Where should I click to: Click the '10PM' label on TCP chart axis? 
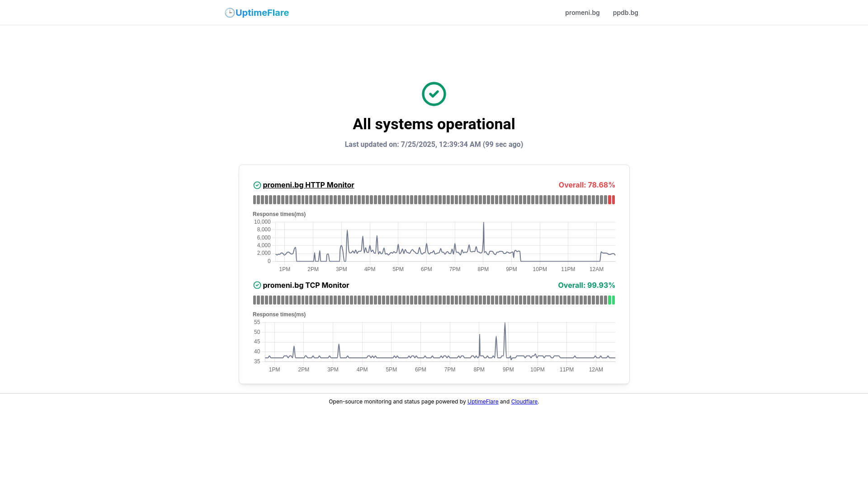(538, 370)
